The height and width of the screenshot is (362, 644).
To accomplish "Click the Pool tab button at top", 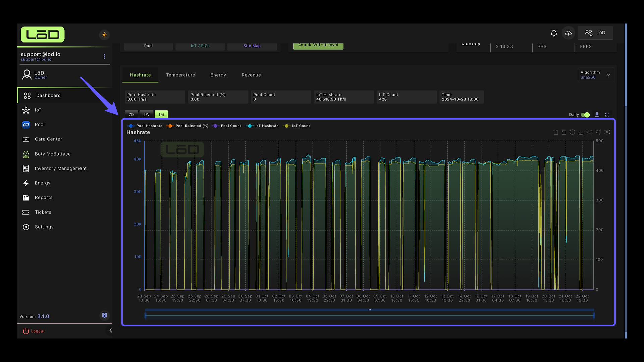I will point(148,46).
